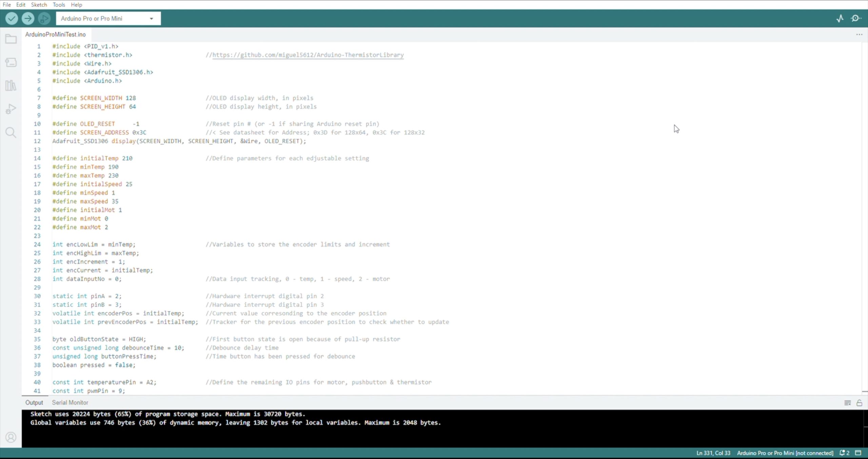Upload the sketch using the arrow icon
Viewport: 868px width, 459px height.
point(28,18)
